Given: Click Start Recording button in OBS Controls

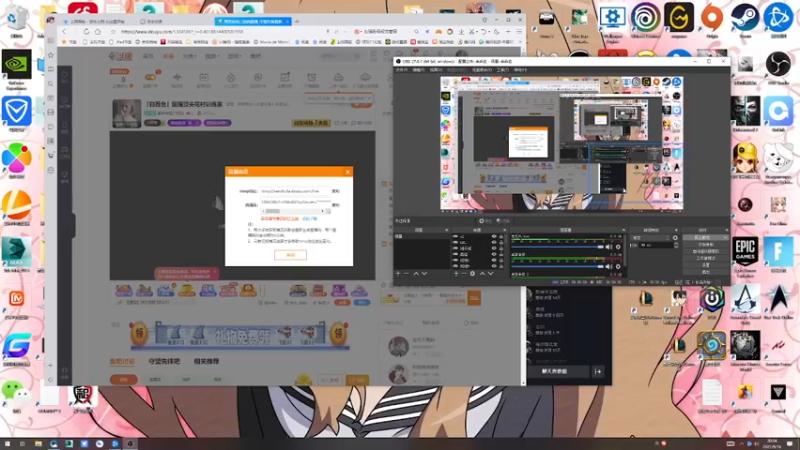Looking at the screenshot, I should (706, 244).
